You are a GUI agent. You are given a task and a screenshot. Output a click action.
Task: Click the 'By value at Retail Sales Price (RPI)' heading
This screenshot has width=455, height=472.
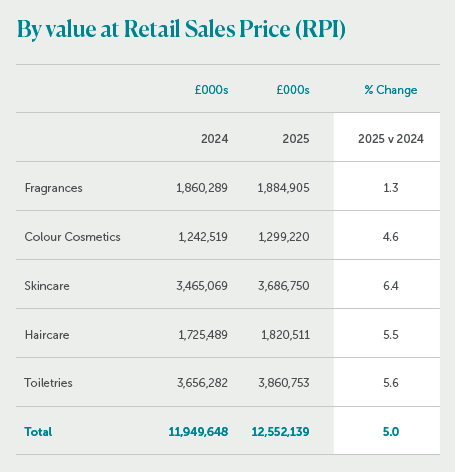click(x=181, y=29)
